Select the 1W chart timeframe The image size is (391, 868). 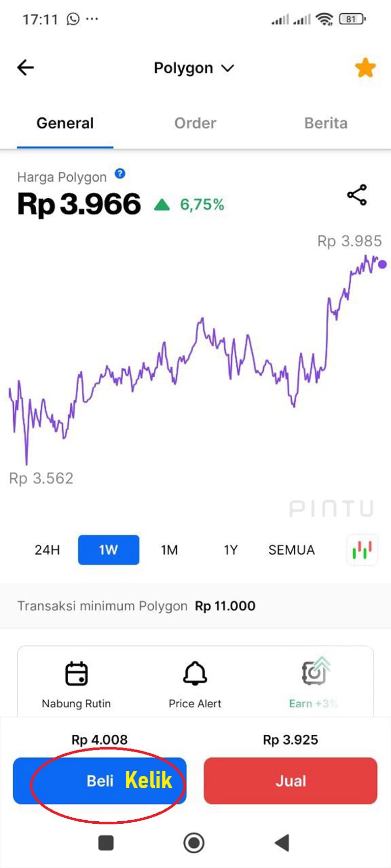point(108,550)
